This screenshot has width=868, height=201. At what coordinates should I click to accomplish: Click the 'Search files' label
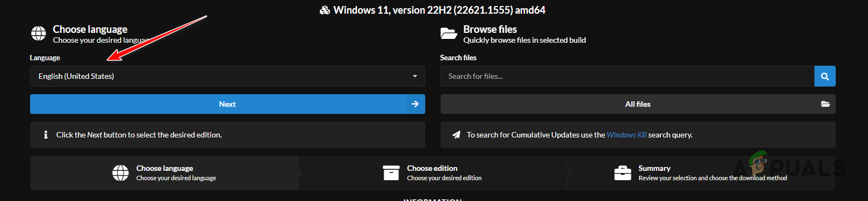coord(458,58)
